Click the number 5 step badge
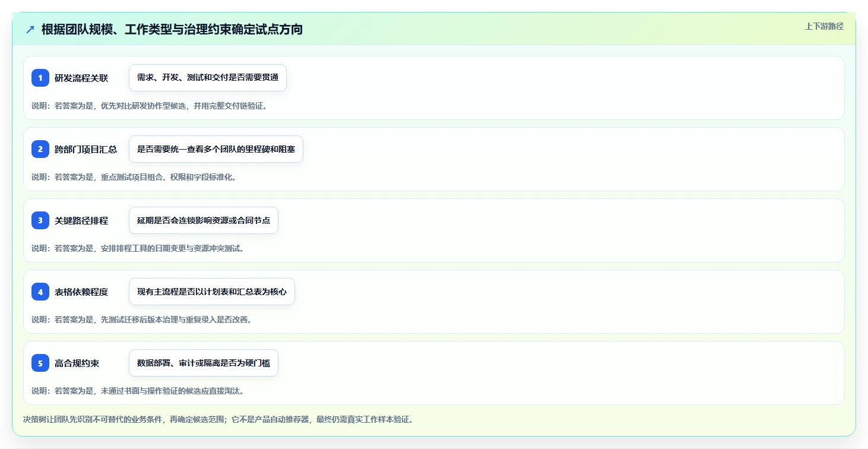868x449 pixels. click(40, 363)
